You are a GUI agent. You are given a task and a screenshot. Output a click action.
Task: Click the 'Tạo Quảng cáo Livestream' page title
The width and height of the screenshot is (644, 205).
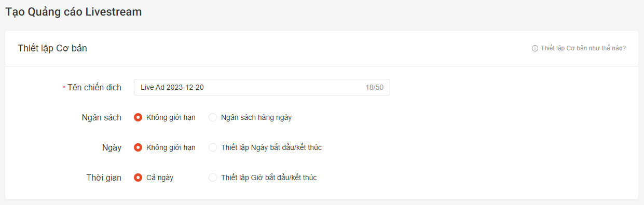(74, 11)
